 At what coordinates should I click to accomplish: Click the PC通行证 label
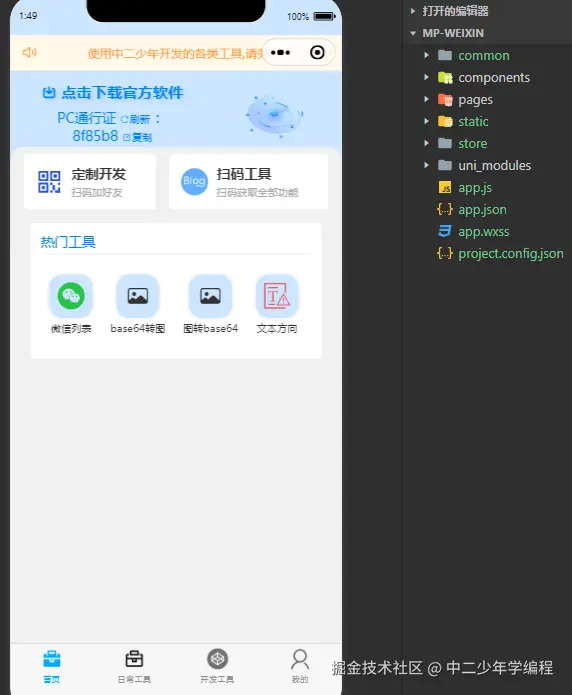click(87, 118)
